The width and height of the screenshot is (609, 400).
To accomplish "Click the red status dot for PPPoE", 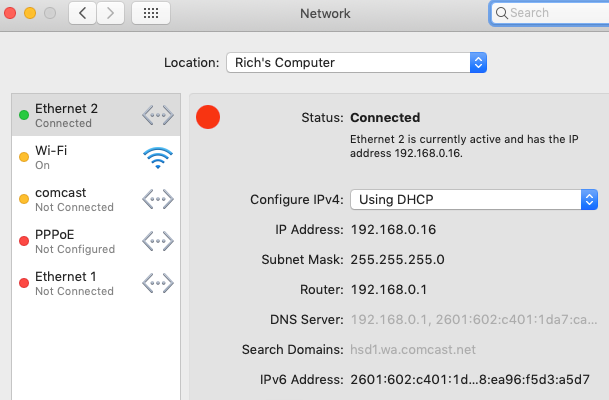I will [24, 241].
